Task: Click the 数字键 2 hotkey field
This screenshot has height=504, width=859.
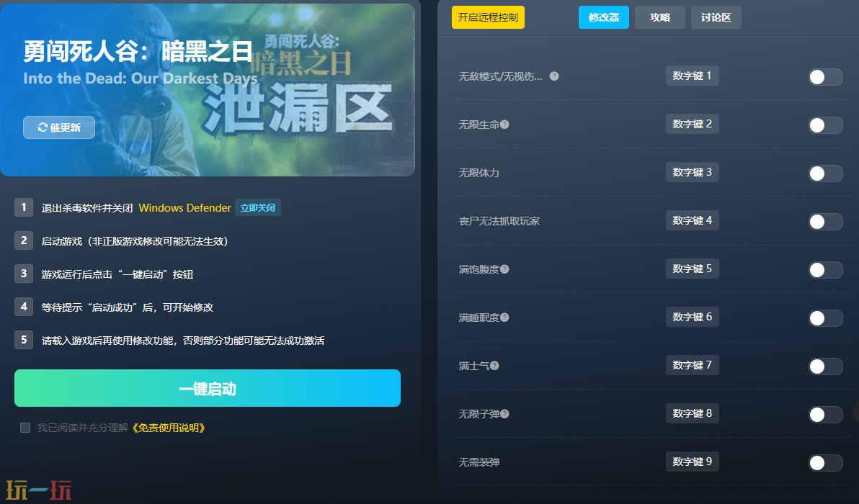Action: [x=692, y=124]
